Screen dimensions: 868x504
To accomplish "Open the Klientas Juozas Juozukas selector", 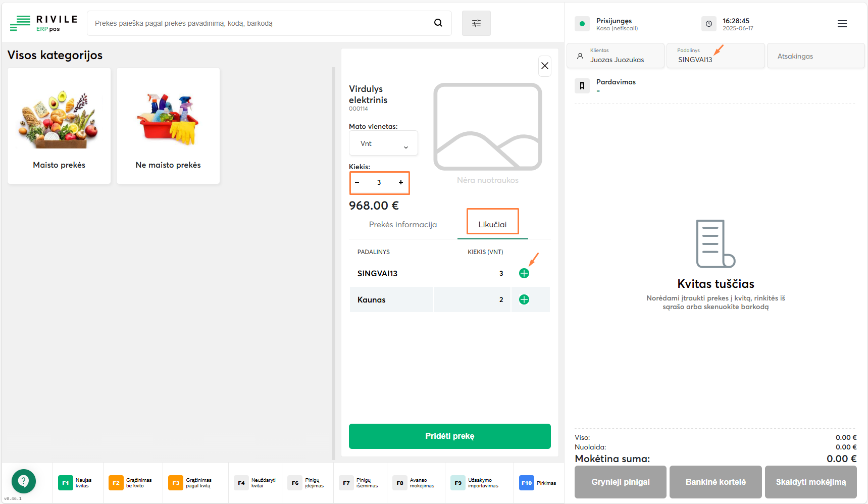I will (615, 56).
